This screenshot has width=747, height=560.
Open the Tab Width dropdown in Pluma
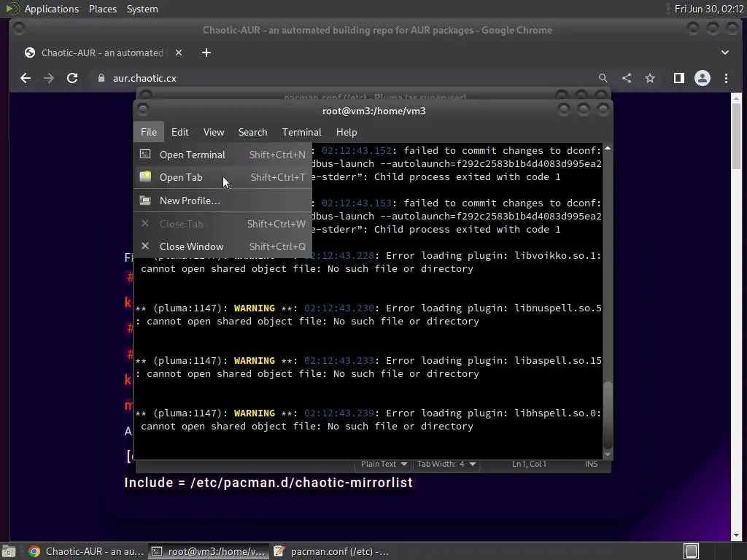[446, 464]
